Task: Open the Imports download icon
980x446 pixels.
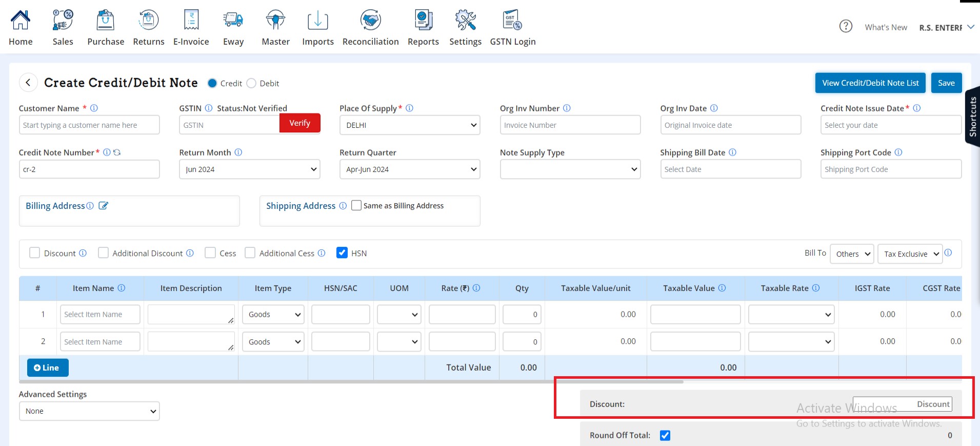Action: 318,20
